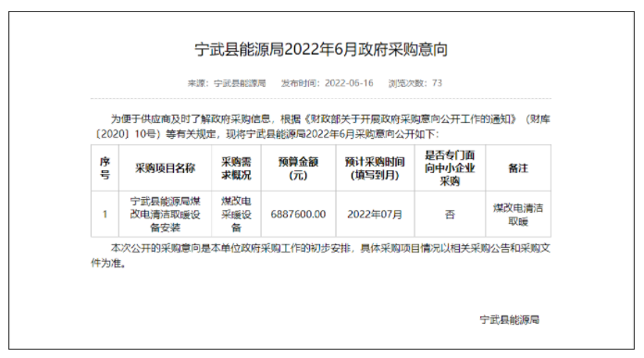644x358 pixels.
Task: Click the 否 cell
Action: click(450, 215)
